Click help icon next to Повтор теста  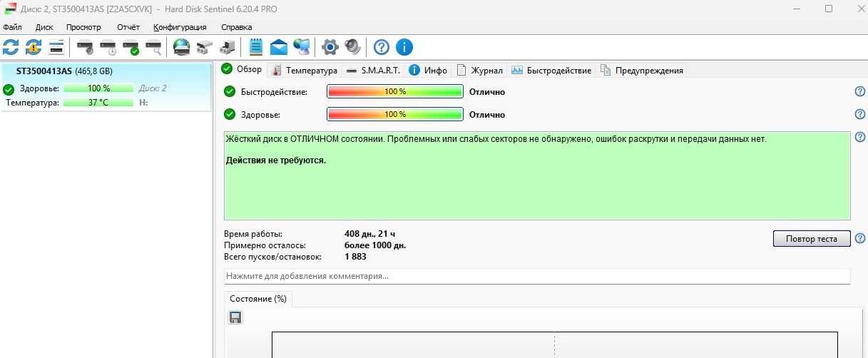coord(860,238)
